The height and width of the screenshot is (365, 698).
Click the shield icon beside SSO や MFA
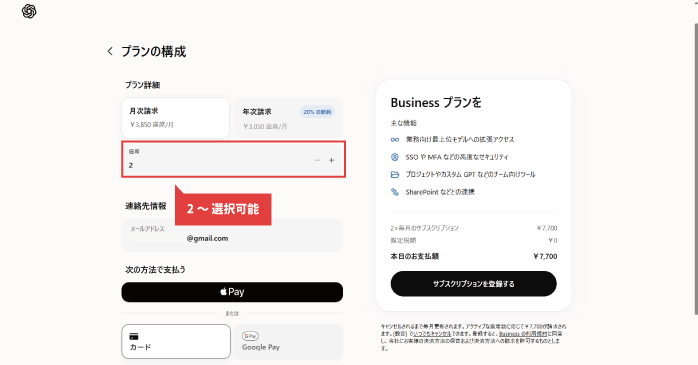pyautogui.click(x=395, y=157)
